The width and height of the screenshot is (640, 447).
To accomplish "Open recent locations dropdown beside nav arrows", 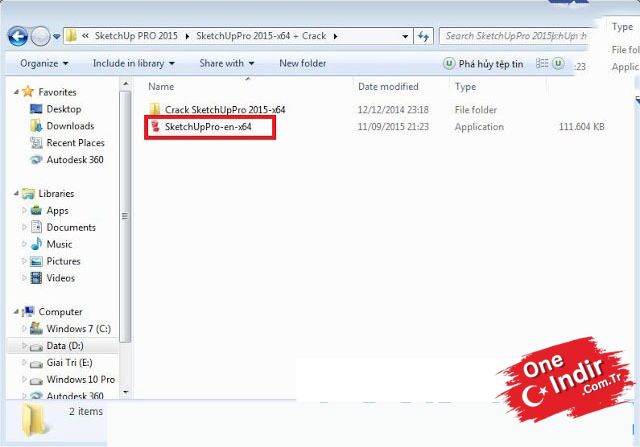I will pyautogui.click(x=57, y=37).
